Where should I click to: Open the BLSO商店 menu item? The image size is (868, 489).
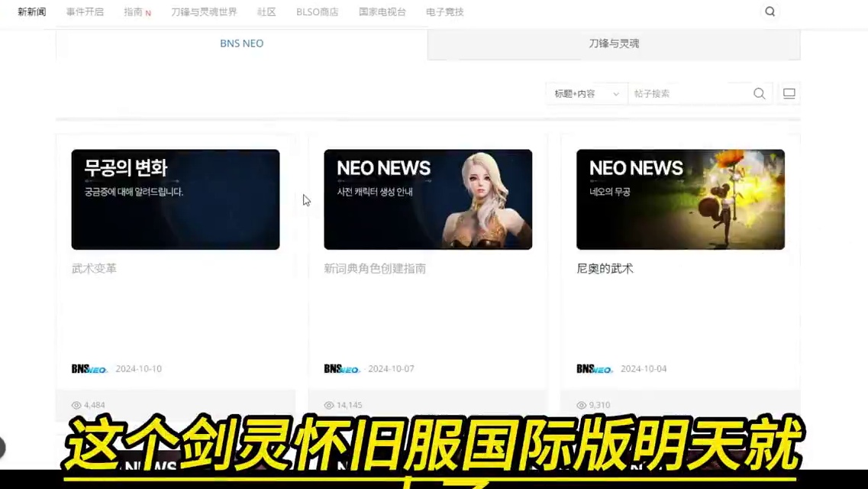click(x=318, y=11)
